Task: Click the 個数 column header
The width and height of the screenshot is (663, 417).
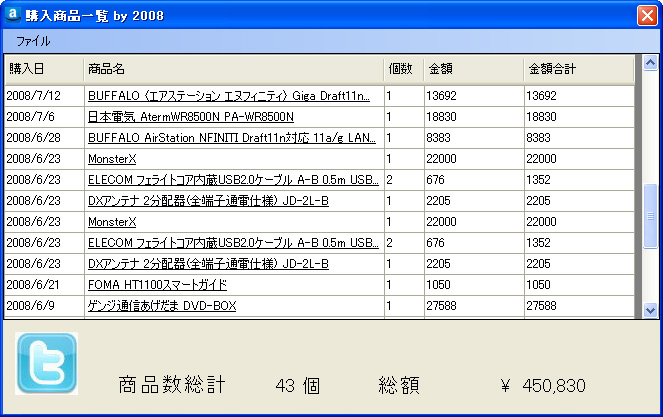Action: [404, 69]
